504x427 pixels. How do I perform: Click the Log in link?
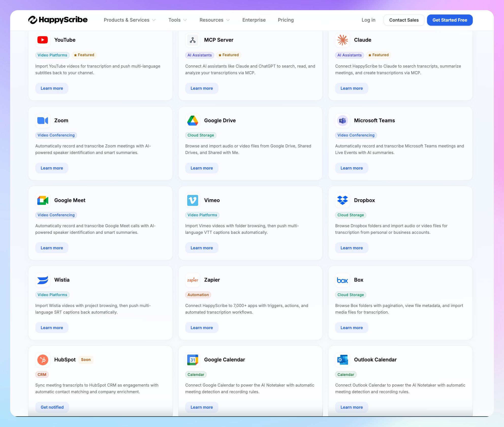tap(368, 20)
